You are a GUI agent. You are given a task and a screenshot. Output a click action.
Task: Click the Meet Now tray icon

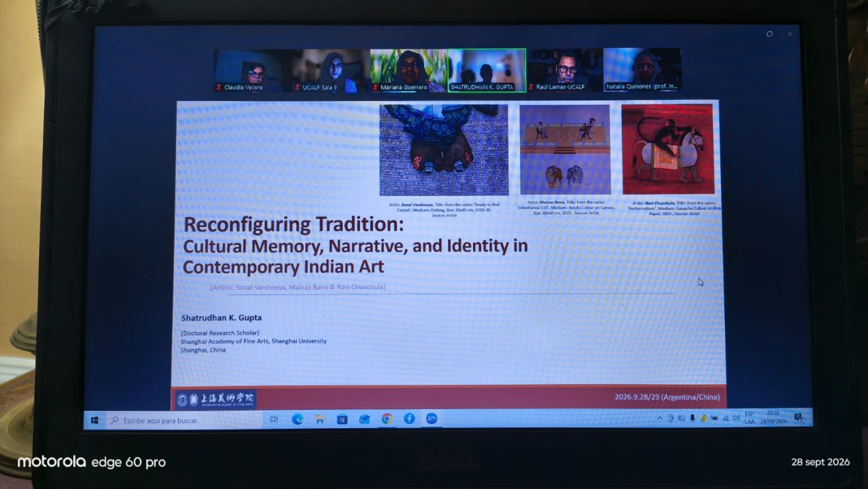pos(671,418)
